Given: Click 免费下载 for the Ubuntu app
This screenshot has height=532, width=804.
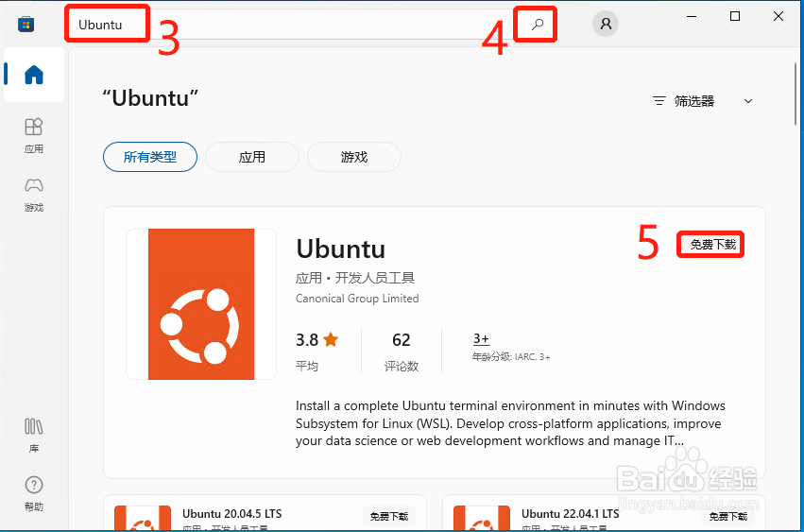Looking at the screenshot, I should click(x=712, y=245).
